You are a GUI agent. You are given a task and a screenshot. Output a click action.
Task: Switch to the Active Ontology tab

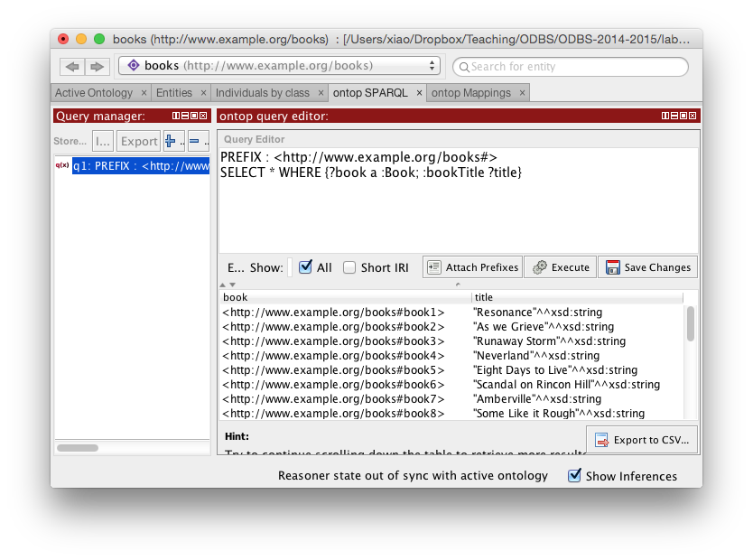[94, 93]
